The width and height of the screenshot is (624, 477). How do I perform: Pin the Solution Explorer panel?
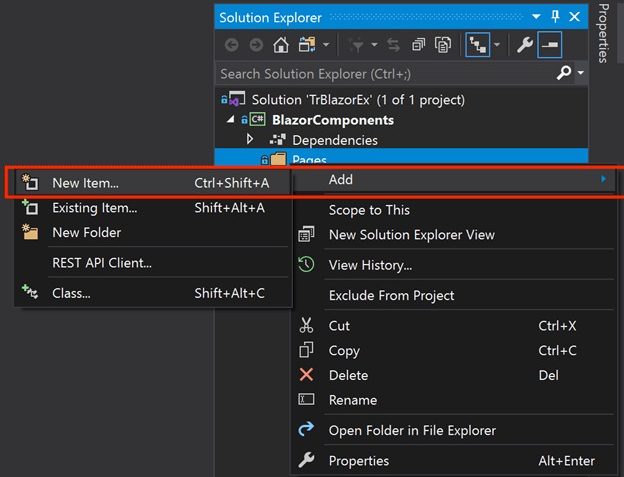click(556, 17)
